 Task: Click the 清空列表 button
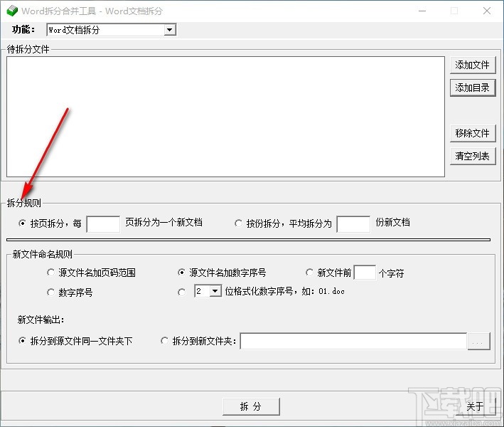point(473,156)
